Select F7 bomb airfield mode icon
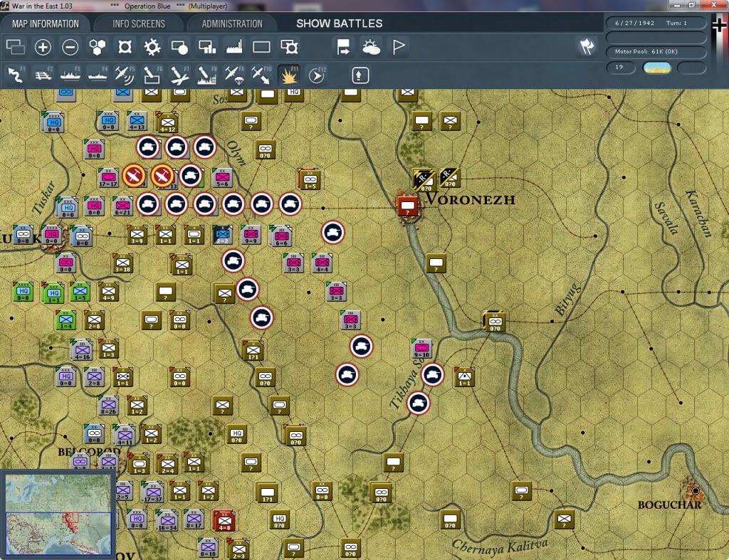 [x=179, y=75]
